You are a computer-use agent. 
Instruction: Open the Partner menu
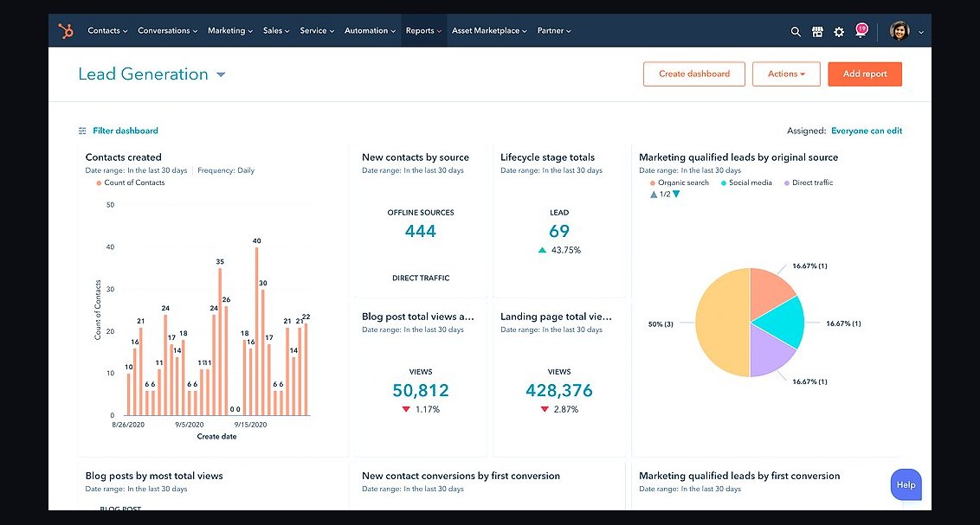point(554,30)
